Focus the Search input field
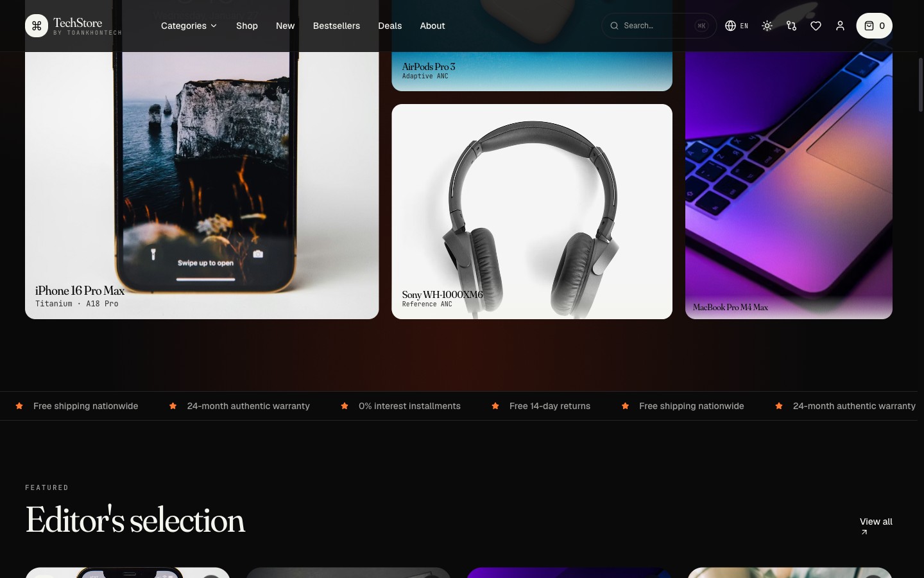Image resolution: width=924 pixels, height=578 pixels. pyautogui.click(x=658, y=26)
